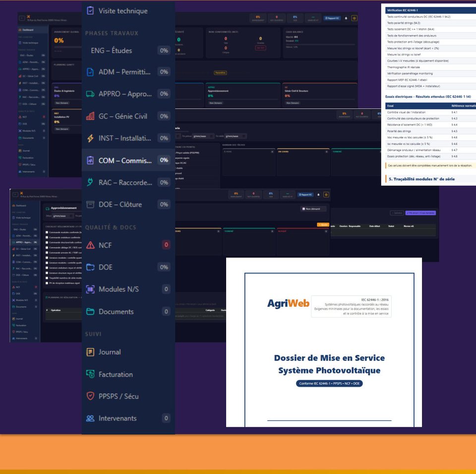Viewport: 476px width, 474px height.
Task: Click Rapport IEC button in top dashboard header
Action: point(331,18)
